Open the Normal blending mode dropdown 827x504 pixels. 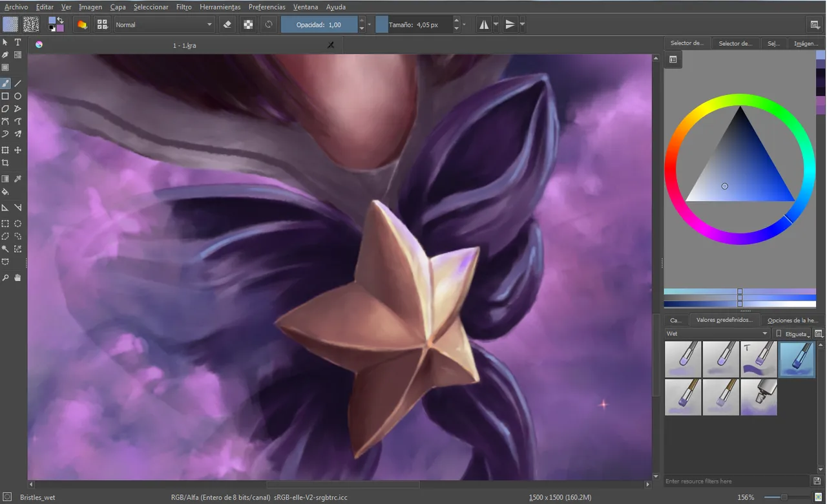pos(164,25)
